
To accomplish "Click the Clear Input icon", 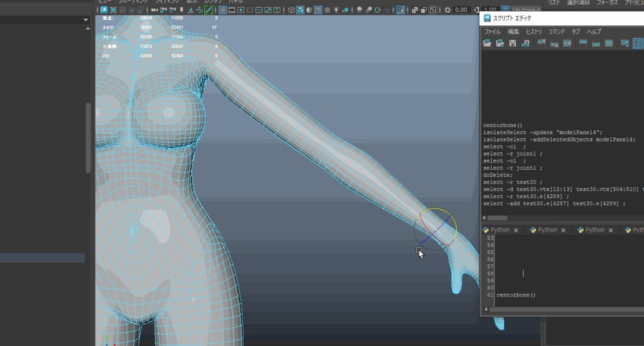I will 555,43.
